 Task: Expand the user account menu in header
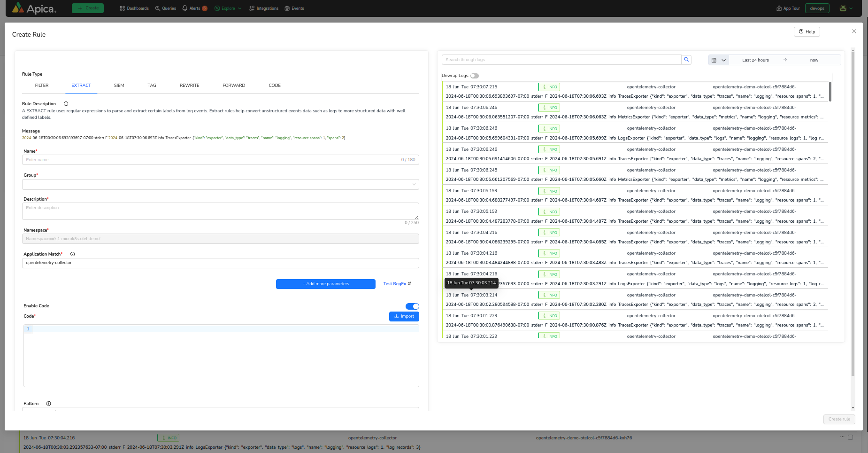pos(846,8)
